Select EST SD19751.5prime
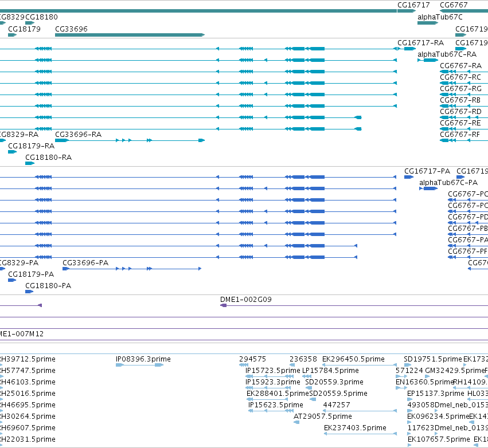488x448 pixels. coord(432,359)
